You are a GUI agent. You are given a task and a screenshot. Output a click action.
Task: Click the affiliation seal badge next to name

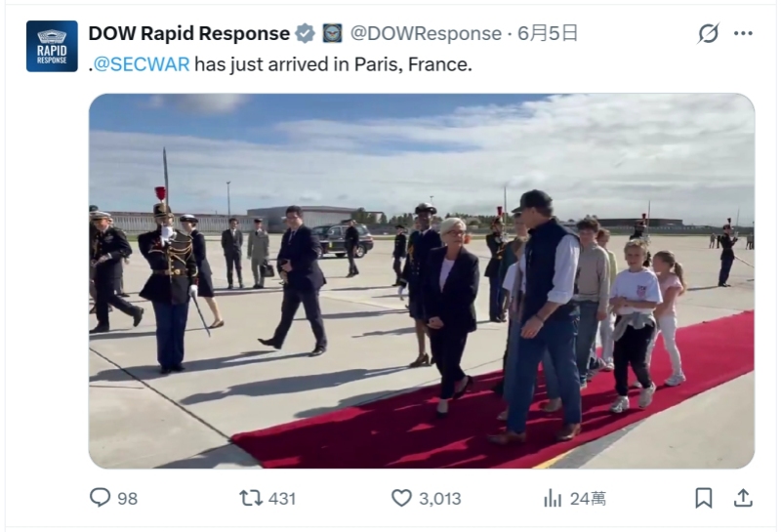[332, 33]
